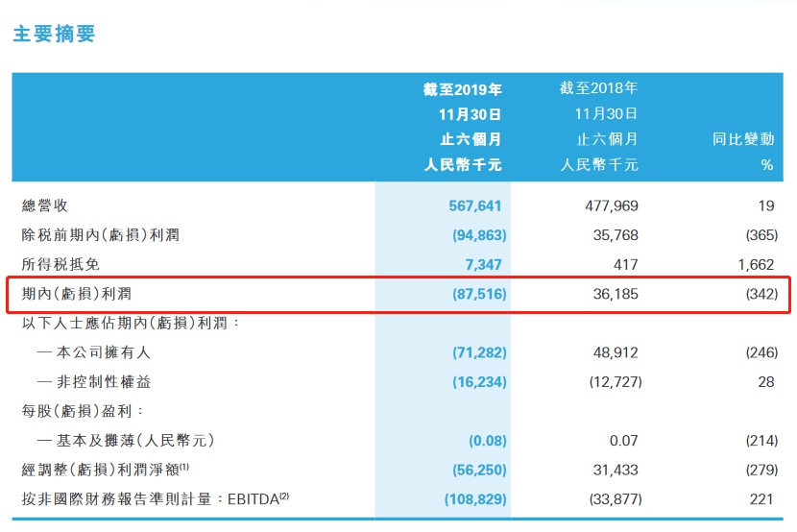Select the value 35,768
797x532 pixels.
(x=616, y=235)
